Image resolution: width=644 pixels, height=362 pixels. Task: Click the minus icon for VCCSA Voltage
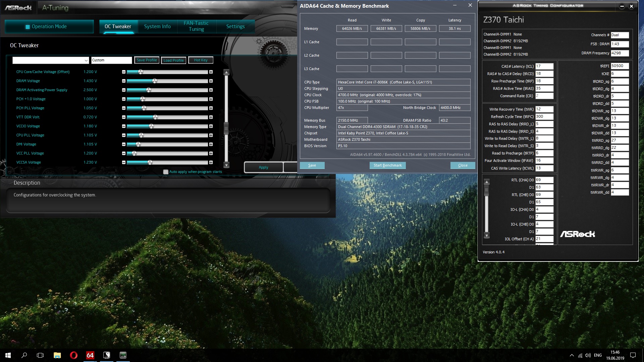[x=124, y=163]
